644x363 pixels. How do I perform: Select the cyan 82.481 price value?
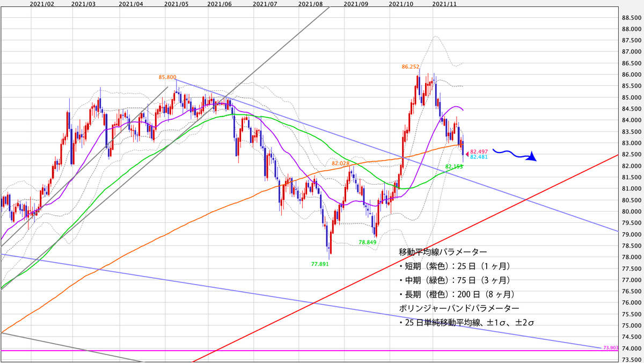[479, 157]
